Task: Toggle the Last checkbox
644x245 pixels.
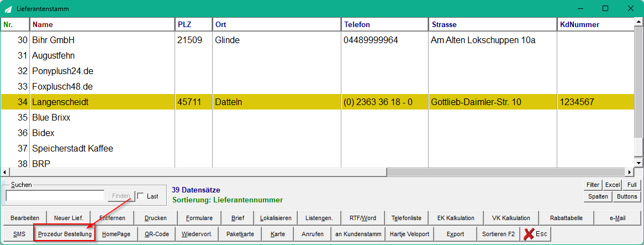Action: pyautogui.click(x=140, y=196)
